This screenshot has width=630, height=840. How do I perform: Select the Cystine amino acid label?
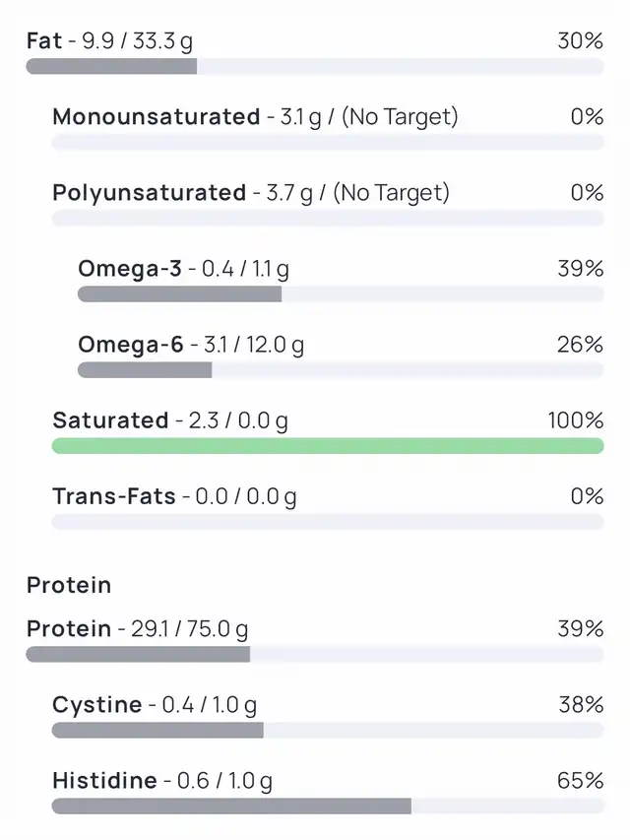pos(154,705)
